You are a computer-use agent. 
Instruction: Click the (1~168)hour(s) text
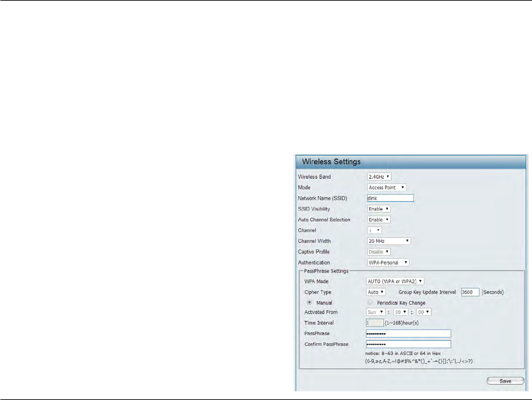click(402, 323)
